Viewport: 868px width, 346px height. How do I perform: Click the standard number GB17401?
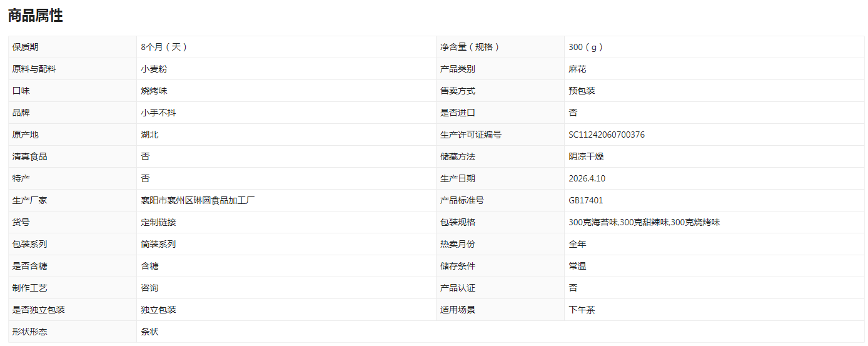pos(586,200)
